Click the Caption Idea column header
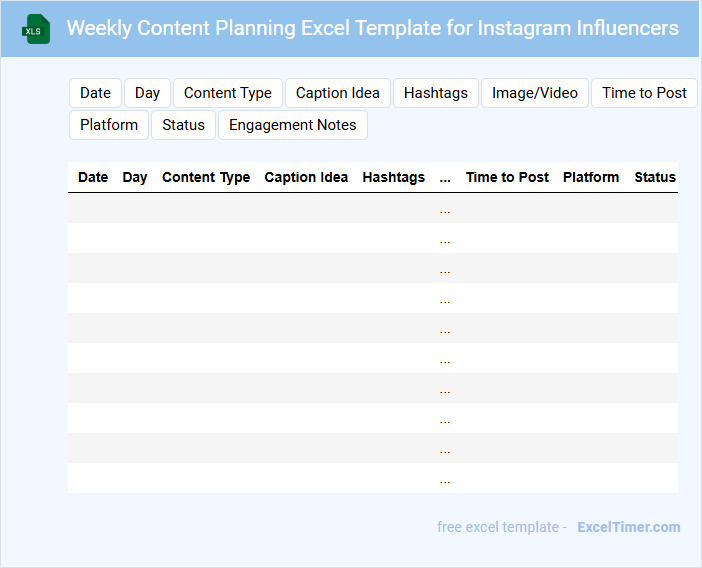 306,177
